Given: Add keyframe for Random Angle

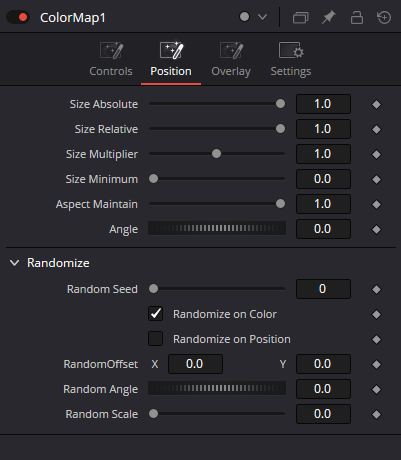Looking at the screenshot, I should coord(376,389).
